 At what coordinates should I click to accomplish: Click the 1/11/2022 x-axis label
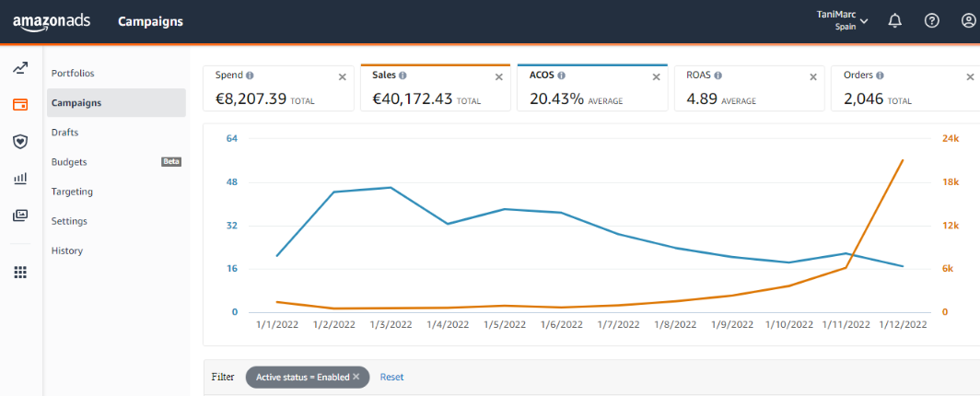point(846,325)
